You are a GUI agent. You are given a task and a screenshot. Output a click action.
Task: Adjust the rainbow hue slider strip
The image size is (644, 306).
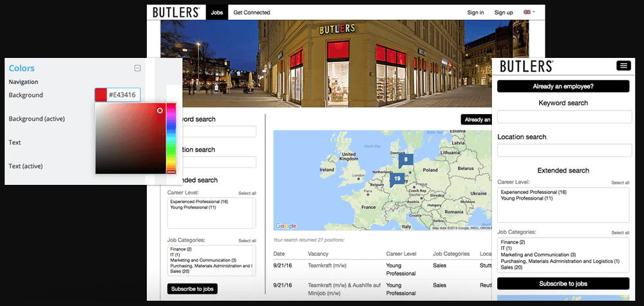(x=171, y=139)
